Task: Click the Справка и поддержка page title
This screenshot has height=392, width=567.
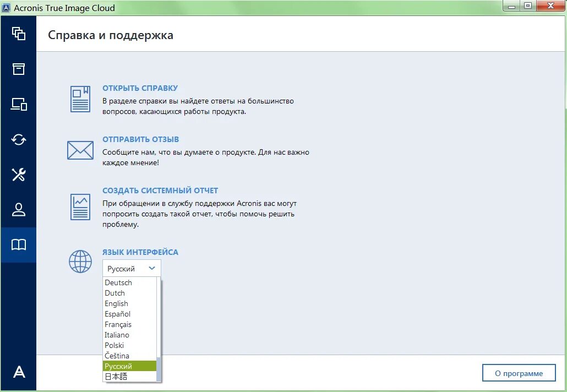Action: point(110,35)
